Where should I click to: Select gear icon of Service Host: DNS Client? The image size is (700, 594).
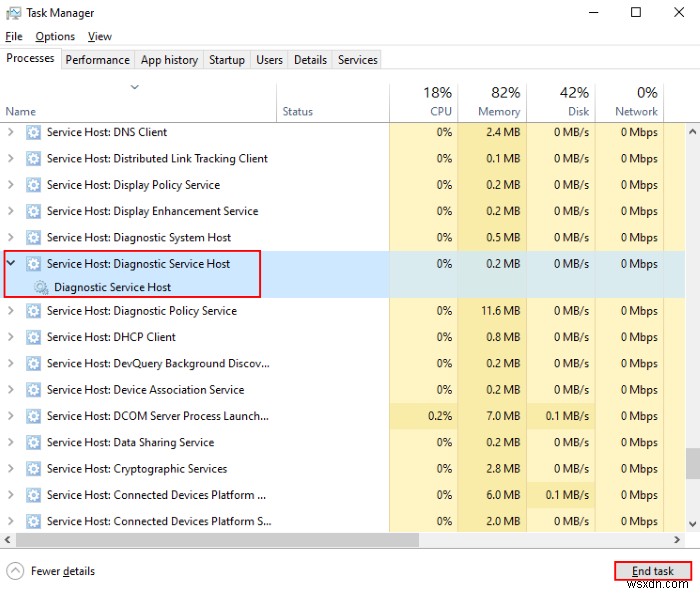(x=33, y=133)
